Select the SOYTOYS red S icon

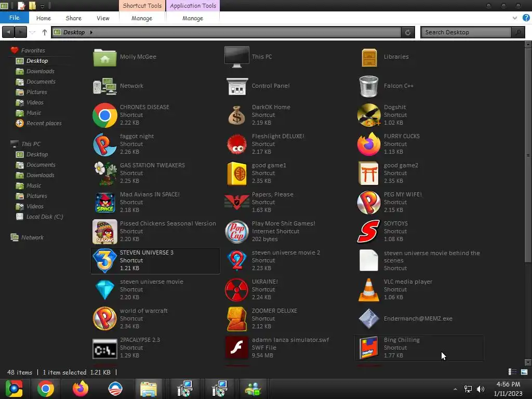coord(369,231)
